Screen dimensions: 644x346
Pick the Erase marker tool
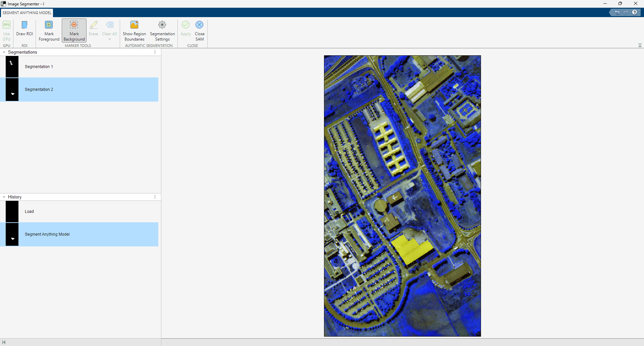click(94, 30)
